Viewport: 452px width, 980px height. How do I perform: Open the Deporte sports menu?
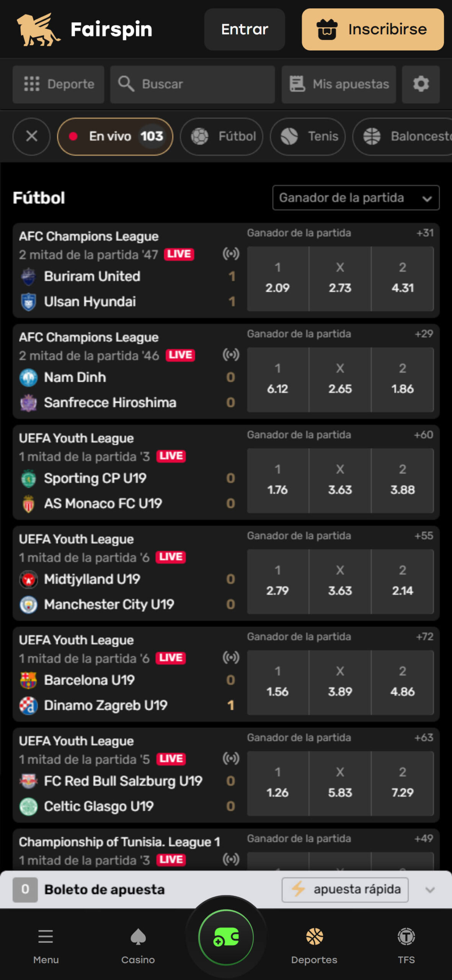[59, 84]
